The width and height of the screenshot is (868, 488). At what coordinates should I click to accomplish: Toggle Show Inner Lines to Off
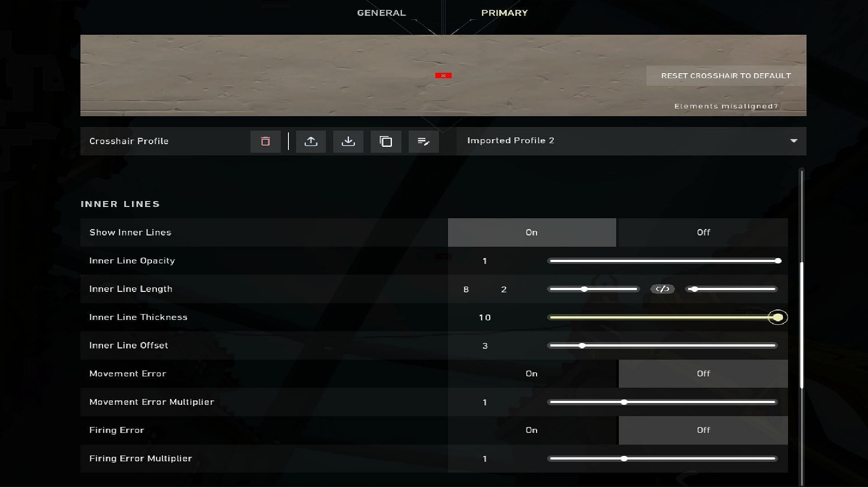coord(703,232)
